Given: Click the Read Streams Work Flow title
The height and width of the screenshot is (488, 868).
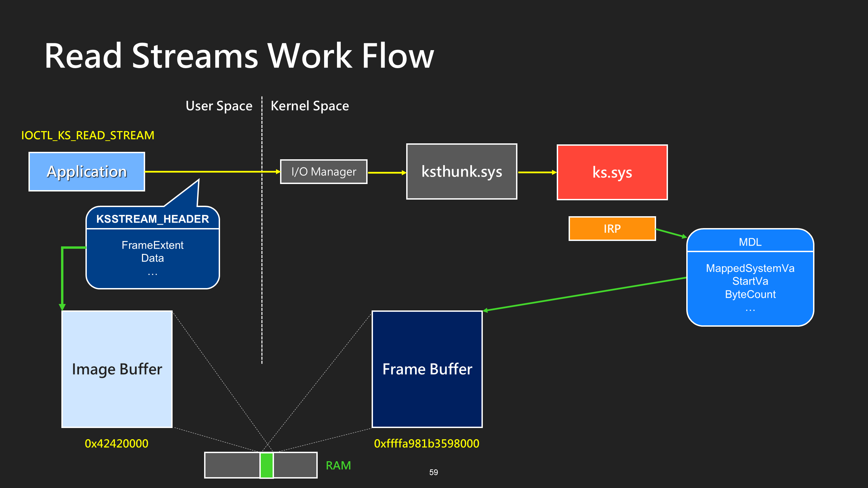Looking at the screenshot, I should click(239, 56).
